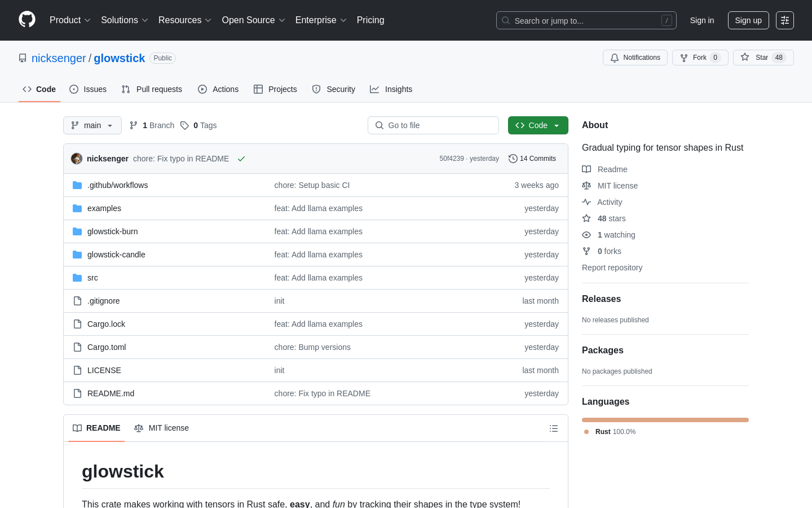The image size is (812, 508).
Task: Click the README.md file icon
Action: 77,393
